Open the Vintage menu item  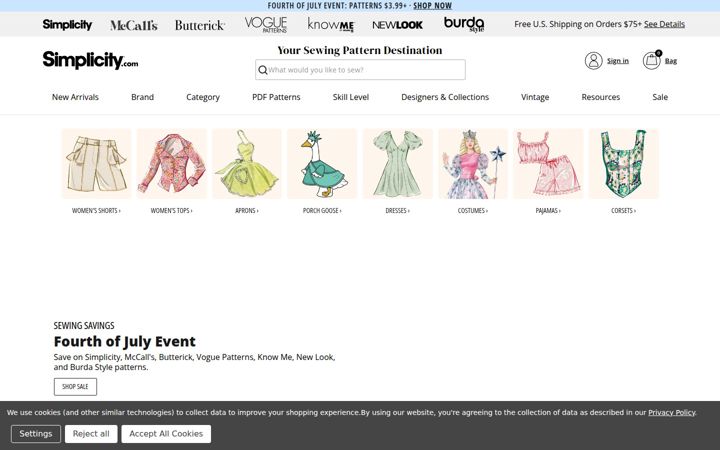(x=535, y=97)
